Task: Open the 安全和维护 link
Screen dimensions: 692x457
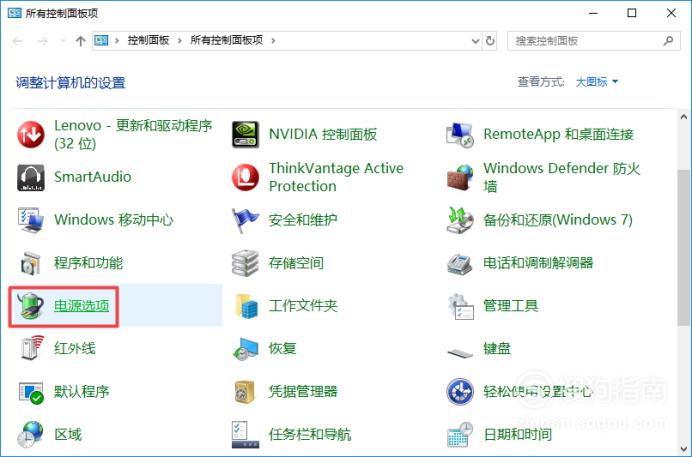Action: point(303,220)
